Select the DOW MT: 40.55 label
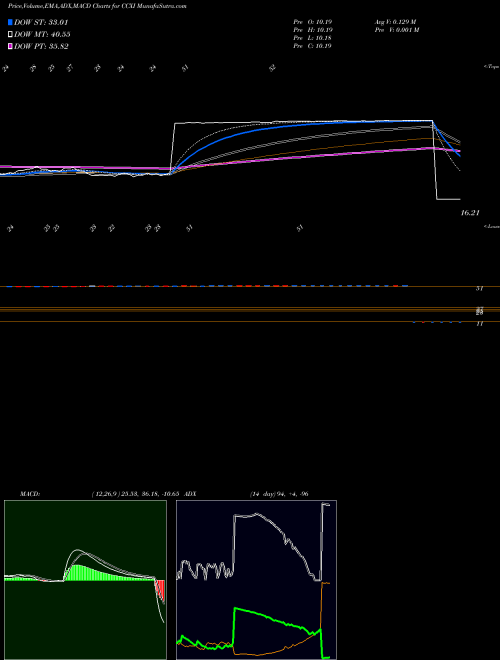 click(x=42, y=35)
